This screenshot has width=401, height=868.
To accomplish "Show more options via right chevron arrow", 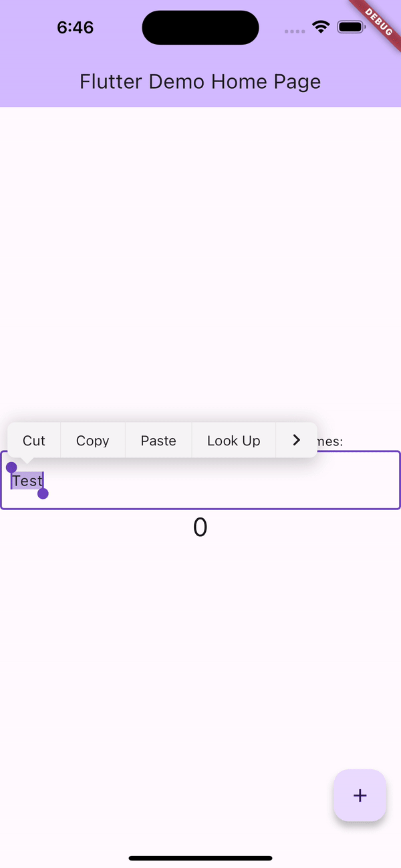I will pos(297,440).
